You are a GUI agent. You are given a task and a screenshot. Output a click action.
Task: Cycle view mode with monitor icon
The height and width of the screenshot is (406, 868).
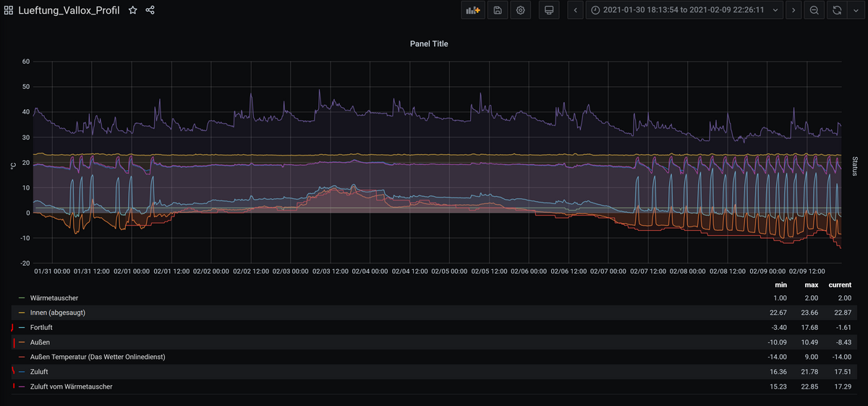point(549,10)
